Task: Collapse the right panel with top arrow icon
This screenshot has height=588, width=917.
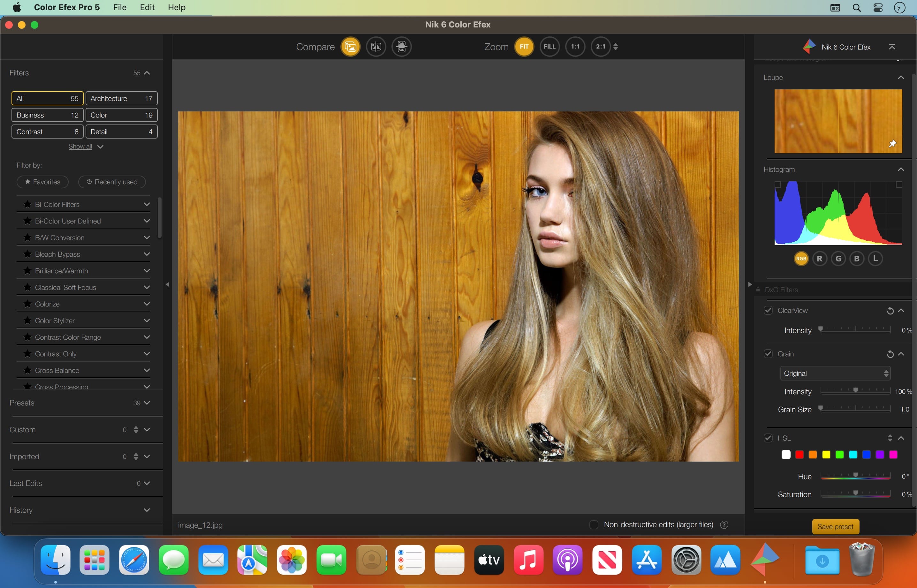Action: pos(892,47)
